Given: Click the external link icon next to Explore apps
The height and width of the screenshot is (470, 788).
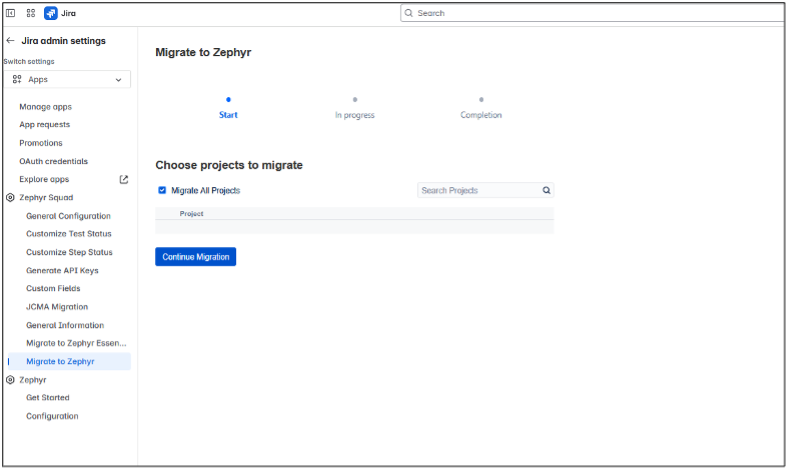Looking at the screenshot, I should click(124, 180).
